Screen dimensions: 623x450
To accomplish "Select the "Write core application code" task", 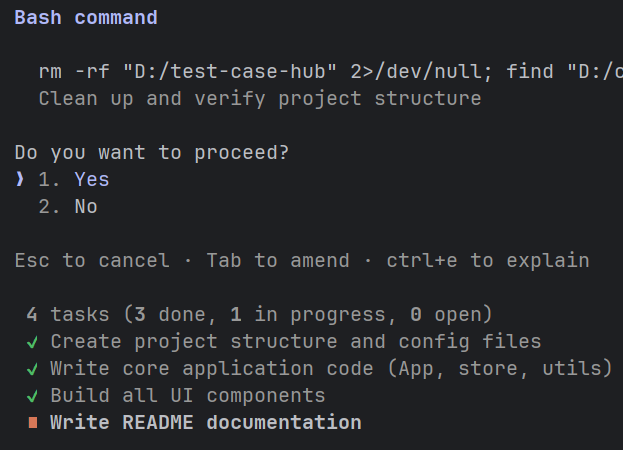I will pyautogui.click(x=331, y=369).
